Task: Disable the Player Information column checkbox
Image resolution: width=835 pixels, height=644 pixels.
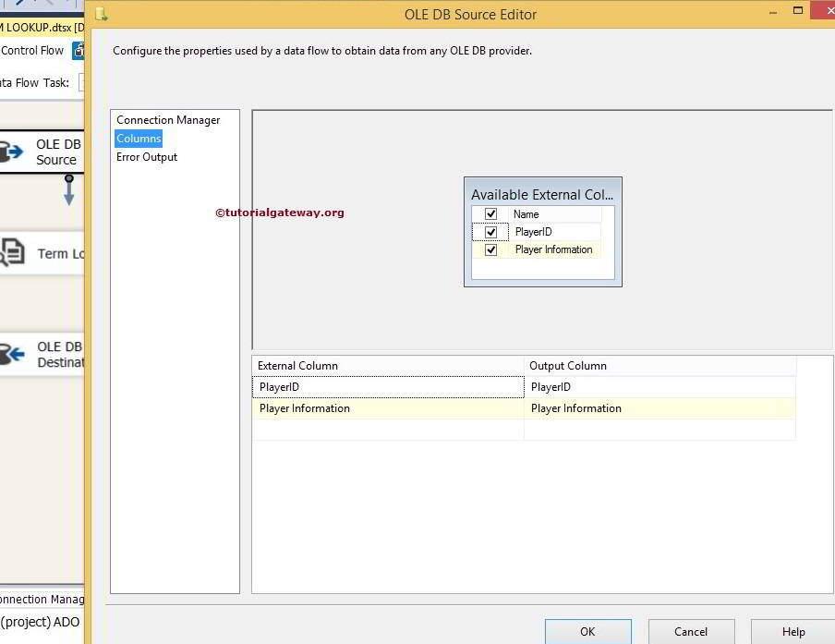Action: (x=490, y=249)
